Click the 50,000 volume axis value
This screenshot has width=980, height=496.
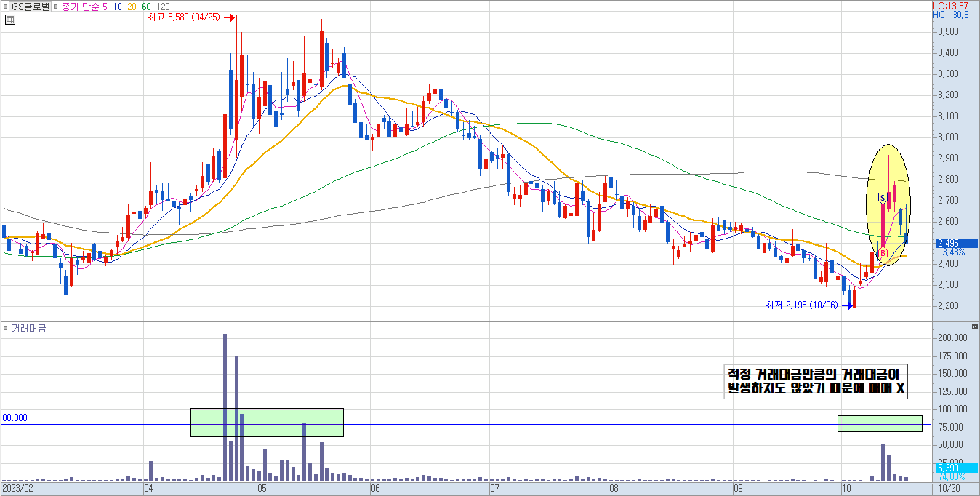point(951,445)
